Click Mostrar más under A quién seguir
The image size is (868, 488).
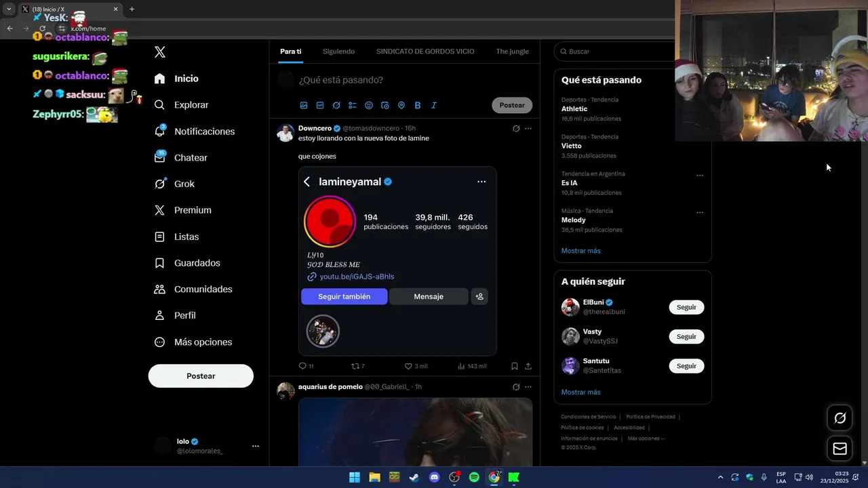[x=580, y=392]
